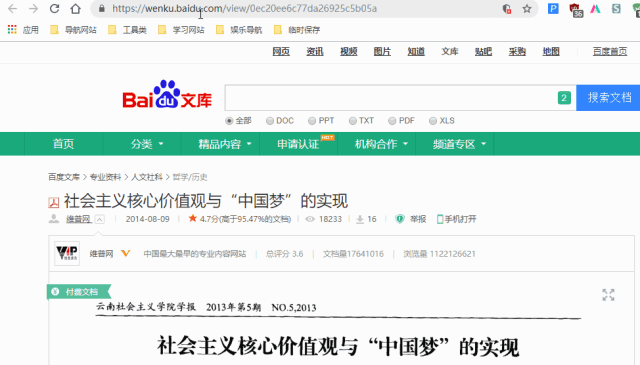The width and height of the screenshot is (640, 365).
Task: Click the fullscreen expand icon on the document
Action: [x=608, y=294]
